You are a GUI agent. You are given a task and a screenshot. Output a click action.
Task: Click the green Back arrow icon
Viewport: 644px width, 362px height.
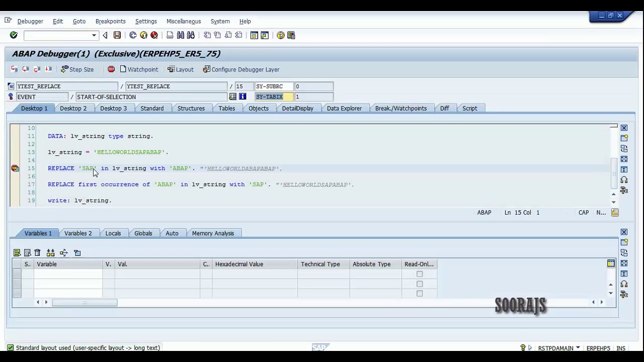tap(133, 35)
